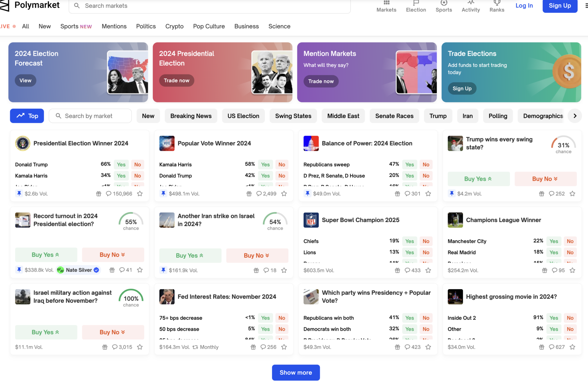
Task: Bookmark Trump wins every swing state market
Action: pos(572,194)
